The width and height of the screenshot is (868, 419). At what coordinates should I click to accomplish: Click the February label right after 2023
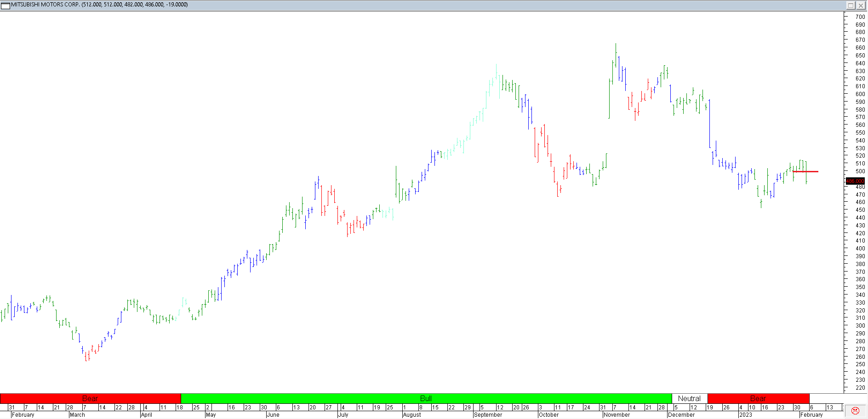811,414
